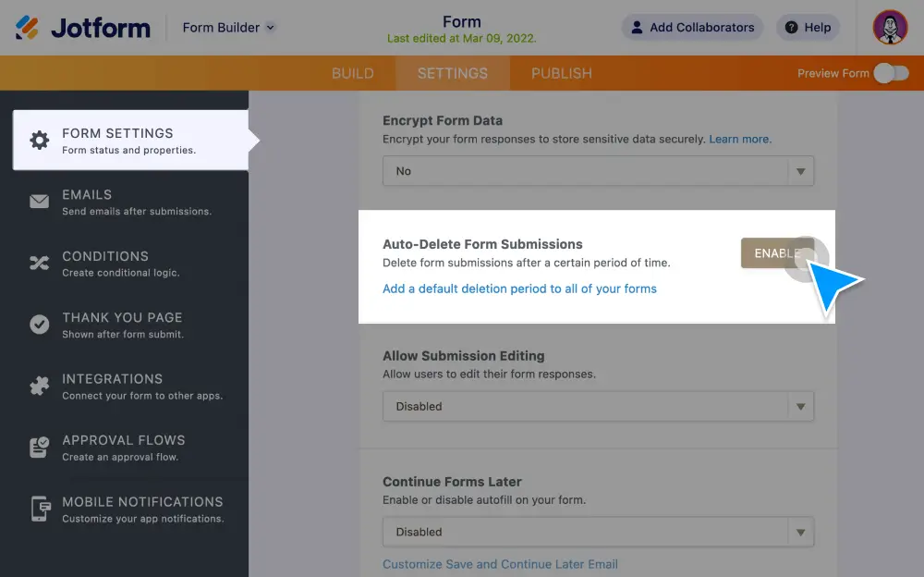Switch to the Publish tab

561,73
